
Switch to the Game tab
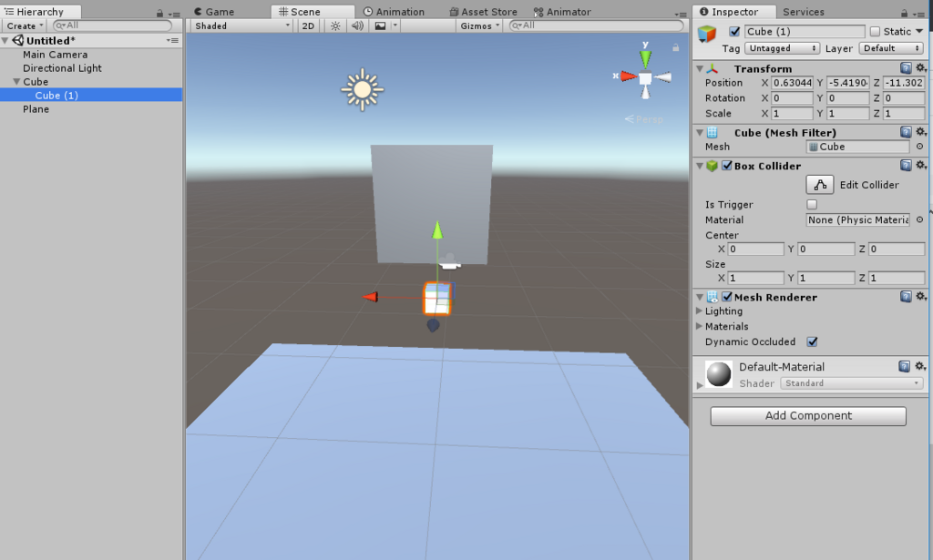coord(215,11)
